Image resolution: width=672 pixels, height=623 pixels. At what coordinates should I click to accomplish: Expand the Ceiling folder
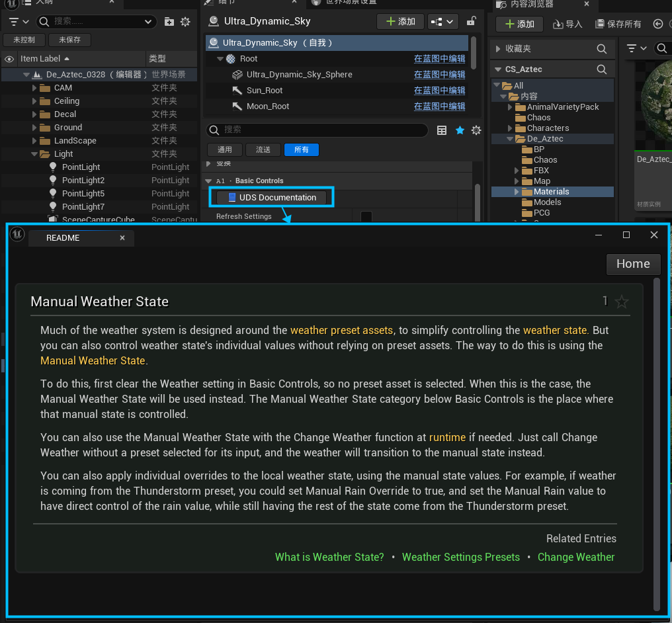[34, 101]
